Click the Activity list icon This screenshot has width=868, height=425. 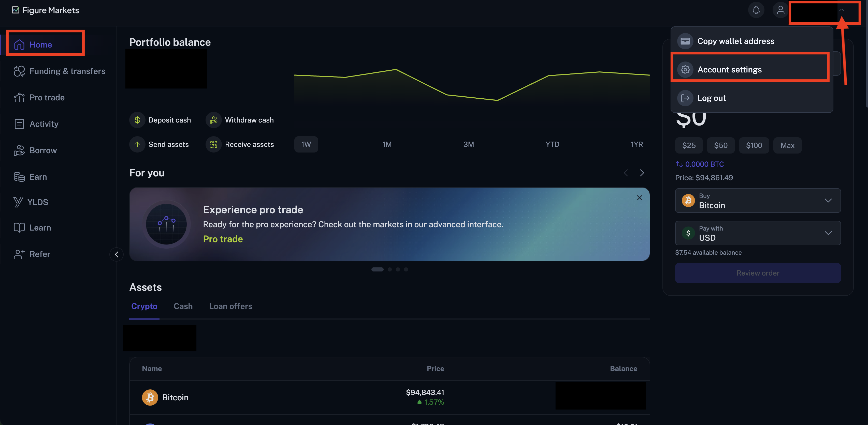(x=19, y=124)
